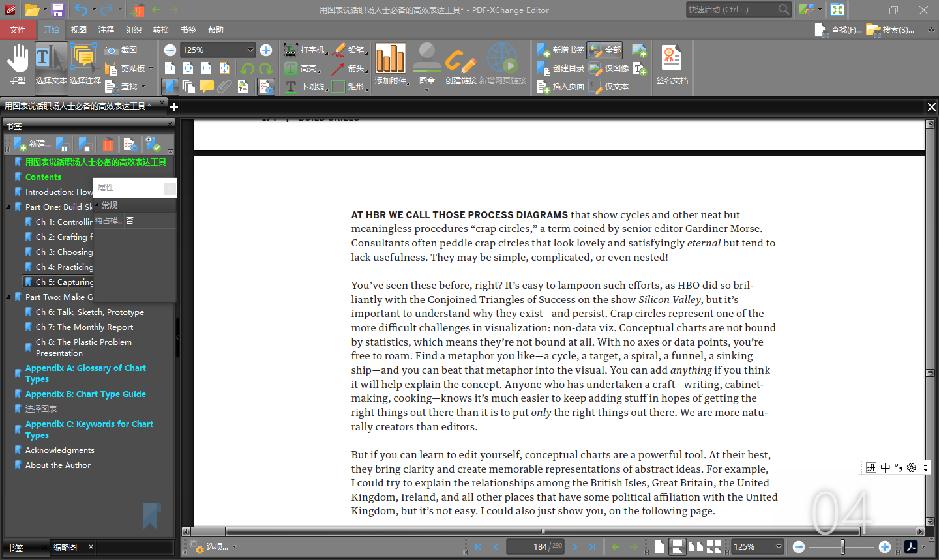Image resolution: width=939 pixels, height=560 pixels.
Task: Collapse the Part Two bookmark node
Action: 8,297
